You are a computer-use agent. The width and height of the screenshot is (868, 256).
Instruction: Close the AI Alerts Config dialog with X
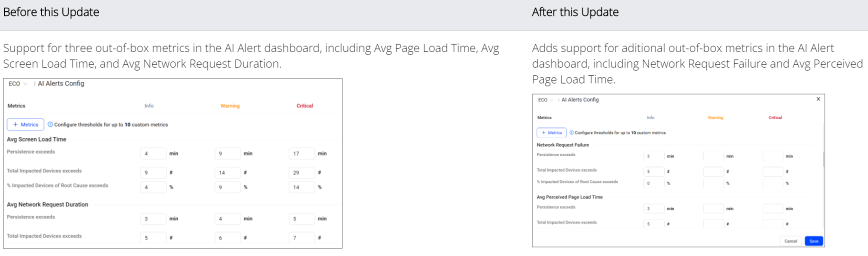[818, 99]
